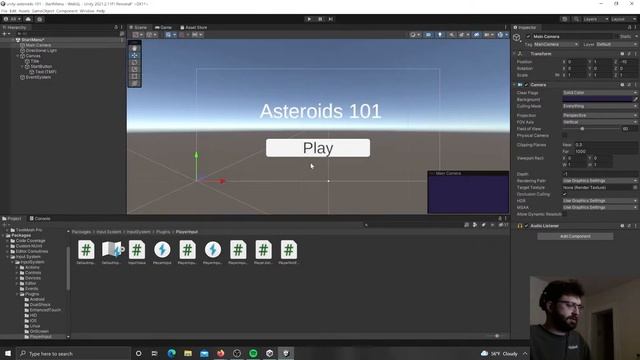Open undo history icon near Layers dropdown
The width and height of the screenshot is (640, 360).
tap(565, 19)
